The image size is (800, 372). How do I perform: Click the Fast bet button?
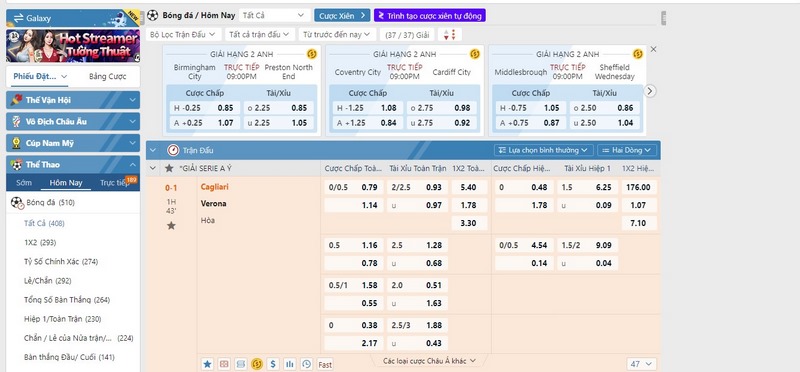coord(325,364)
